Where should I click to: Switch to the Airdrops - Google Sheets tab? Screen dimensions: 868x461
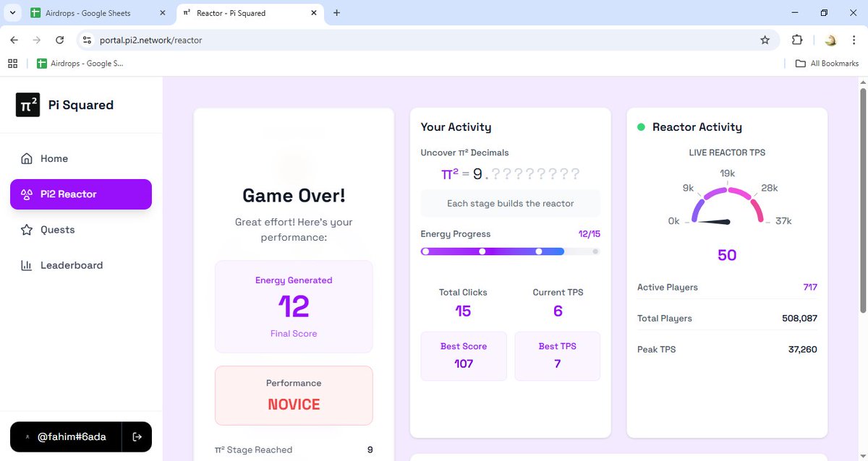point(98,13)
